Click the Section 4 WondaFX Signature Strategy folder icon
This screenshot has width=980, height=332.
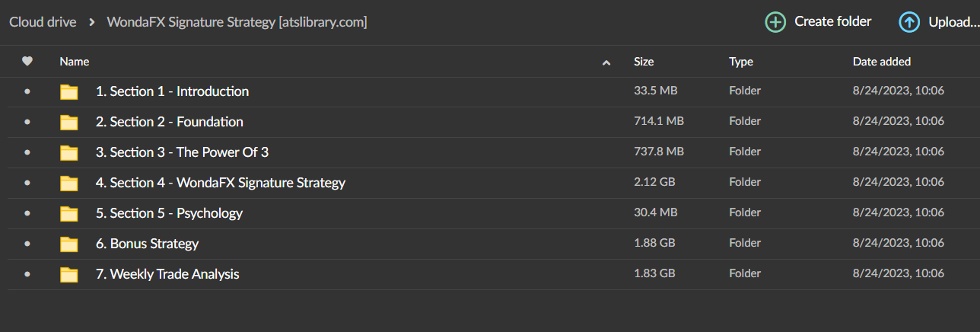pyautogui.click(x=69, y=184)
